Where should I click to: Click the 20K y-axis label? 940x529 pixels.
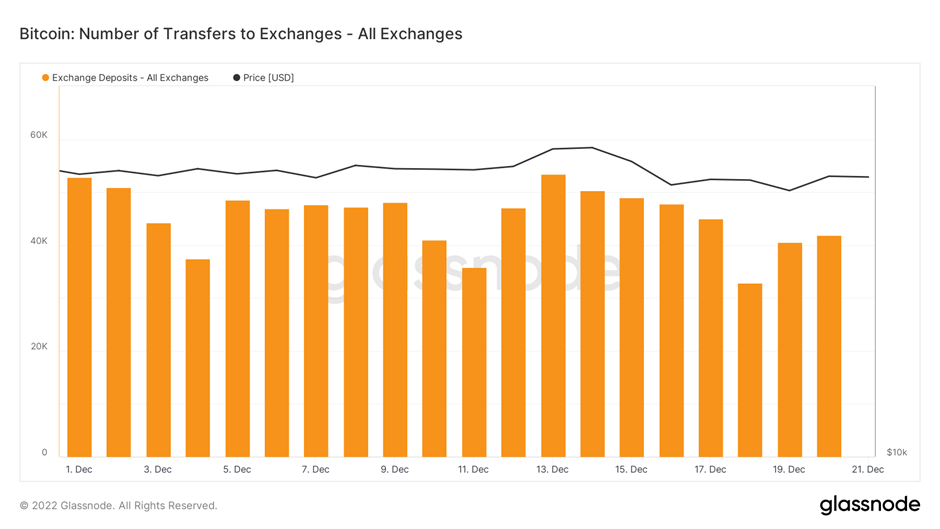point(38,347)
